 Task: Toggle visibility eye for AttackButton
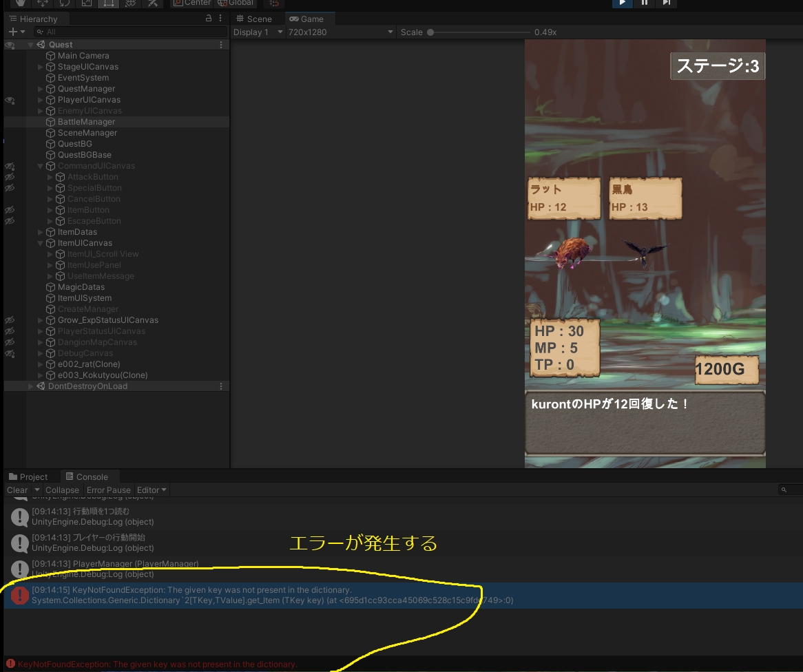tap(10, 177)
